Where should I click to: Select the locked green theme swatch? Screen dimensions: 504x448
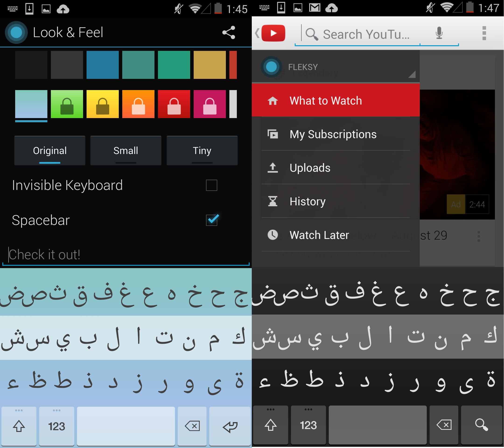point(67,104)
